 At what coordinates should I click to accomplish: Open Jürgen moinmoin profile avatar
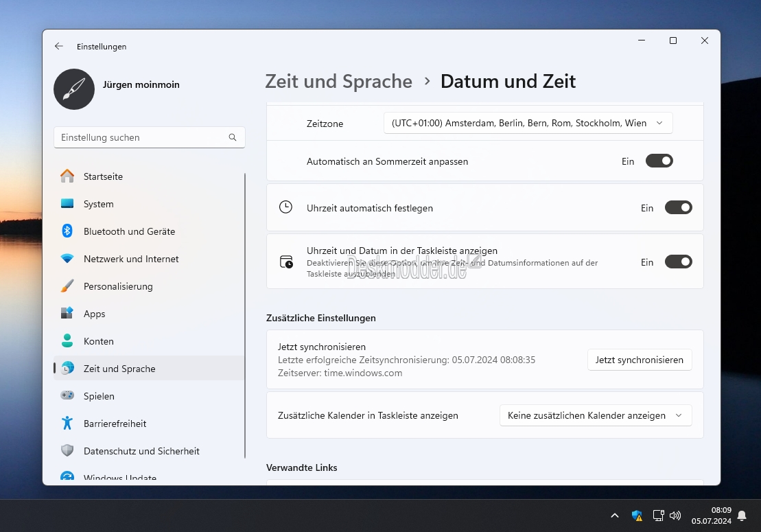pos(74,89)
